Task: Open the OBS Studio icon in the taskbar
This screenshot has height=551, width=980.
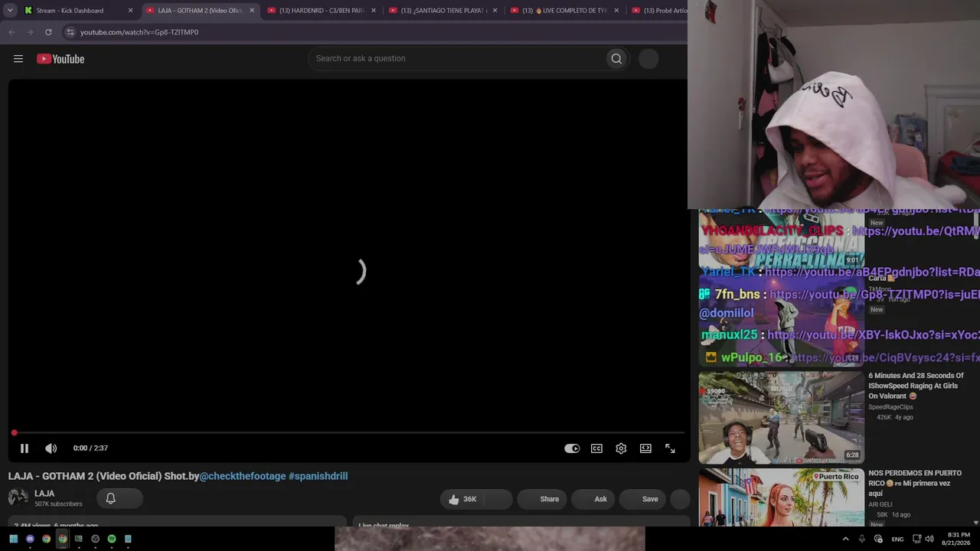Action: [x=95, y=539]
